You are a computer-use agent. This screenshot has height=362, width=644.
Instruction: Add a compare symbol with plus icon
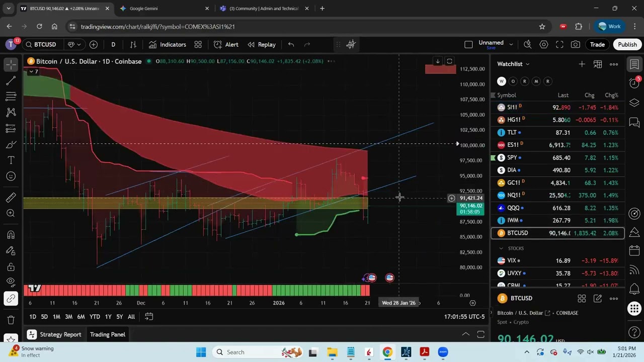94,45
